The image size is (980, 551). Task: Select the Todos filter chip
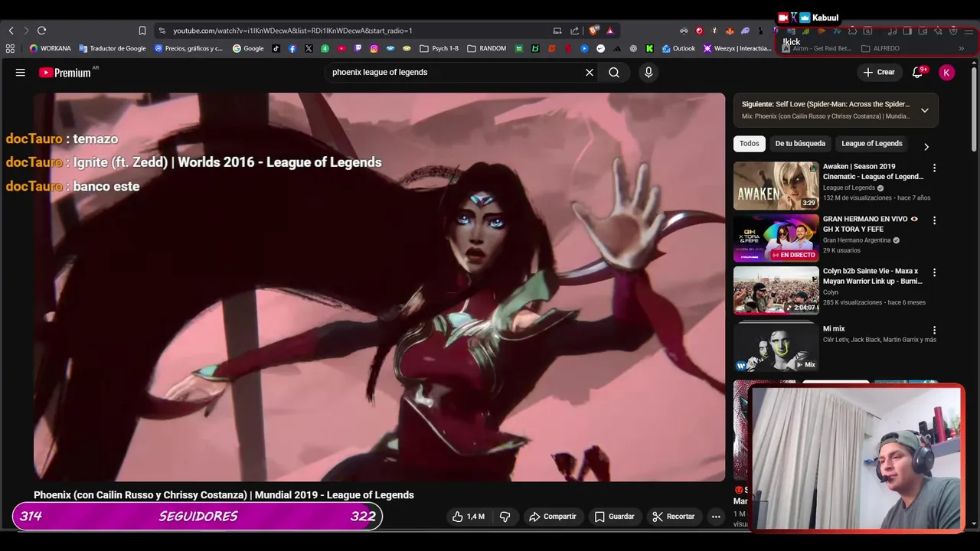tap(750, 143)
